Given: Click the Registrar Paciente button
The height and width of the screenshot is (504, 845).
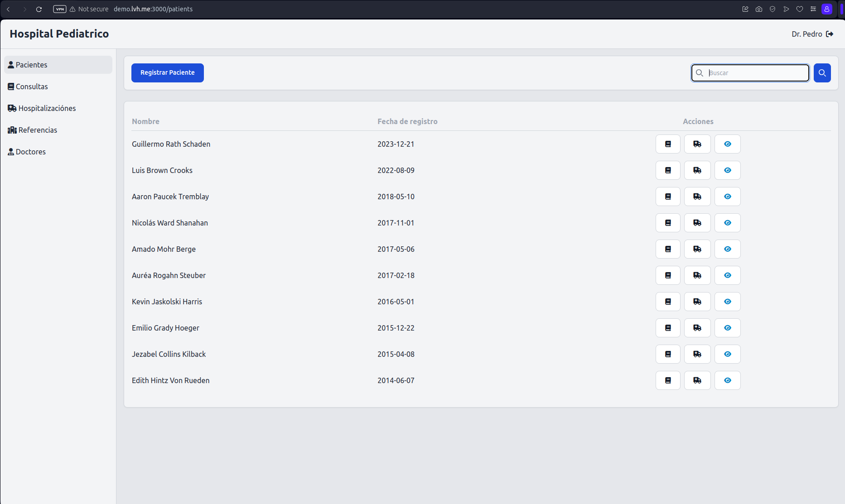Looking at the screenshot, I should [168, 73].
